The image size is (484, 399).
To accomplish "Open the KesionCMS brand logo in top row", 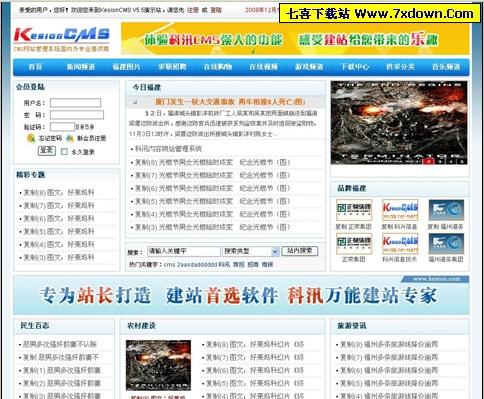I will (x=400, y=210).
